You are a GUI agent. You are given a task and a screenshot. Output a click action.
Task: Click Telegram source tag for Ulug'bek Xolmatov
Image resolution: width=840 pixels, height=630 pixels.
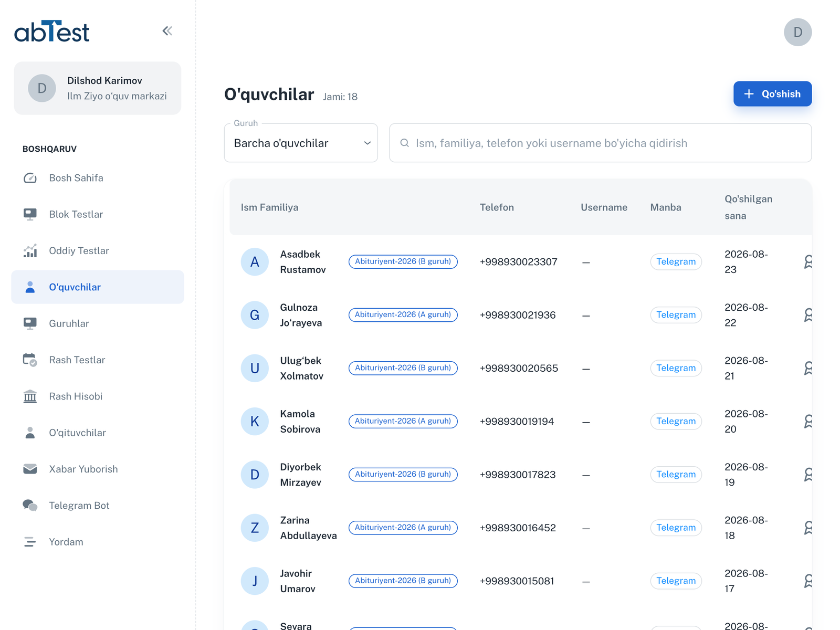(676, 368)
